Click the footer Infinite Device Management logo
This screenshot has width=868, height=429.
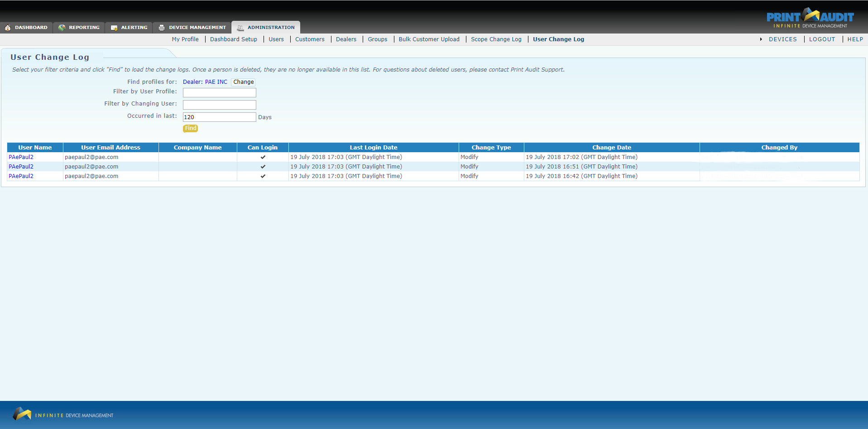pyautogui.click(x=63, y=414)
